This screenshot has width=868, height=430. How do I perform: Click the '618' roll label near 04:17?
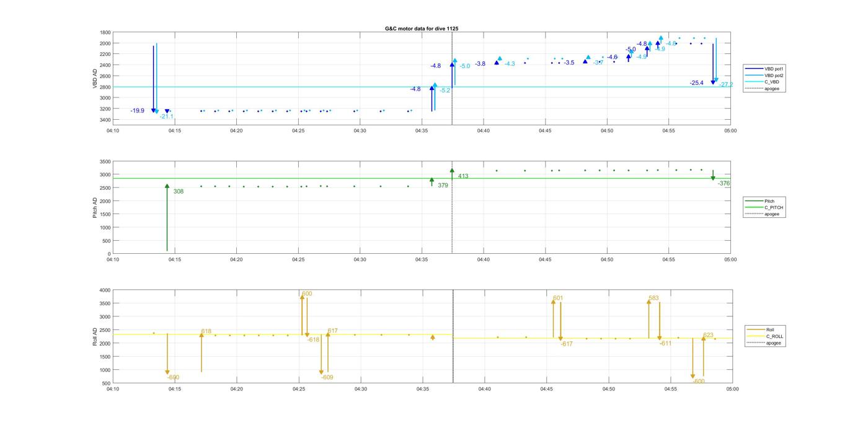206,331
